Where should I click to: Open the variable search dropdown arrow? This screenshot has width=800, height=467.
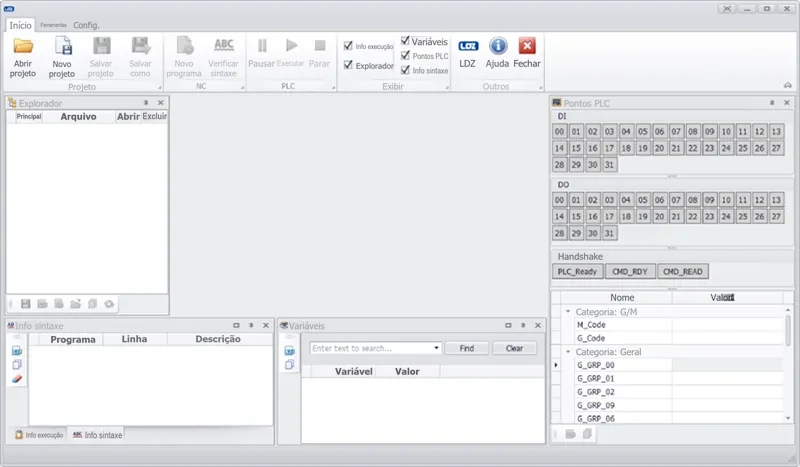(x=436, y=348)
